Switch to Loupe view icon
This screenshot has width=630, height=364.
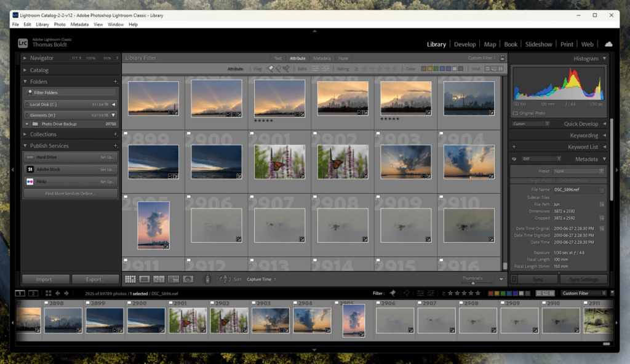145,279
